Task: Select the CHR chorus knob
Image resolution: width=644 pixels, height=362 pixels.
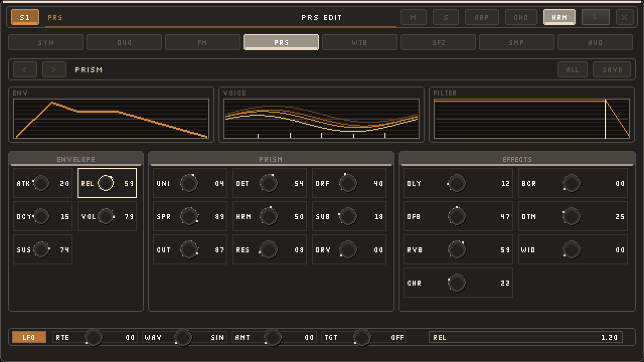Action: pyautogui.click(x=457, y=283)
